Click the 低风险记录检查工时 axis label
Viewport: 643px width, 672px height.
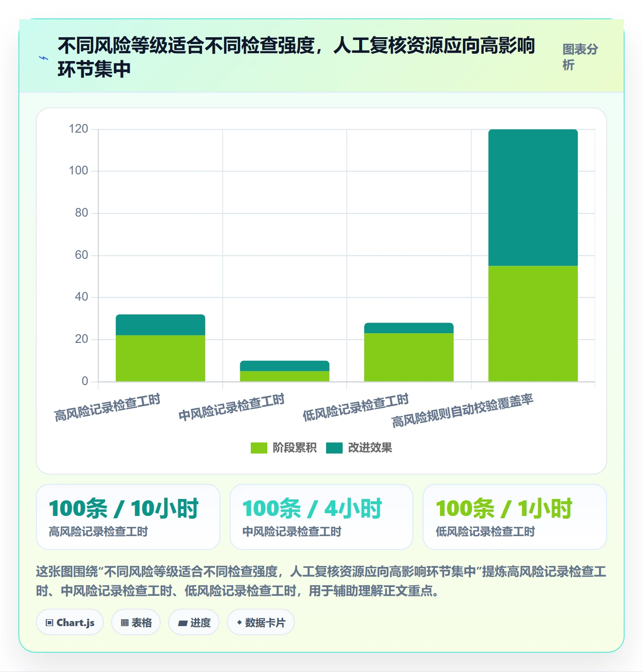coord(356,407)
